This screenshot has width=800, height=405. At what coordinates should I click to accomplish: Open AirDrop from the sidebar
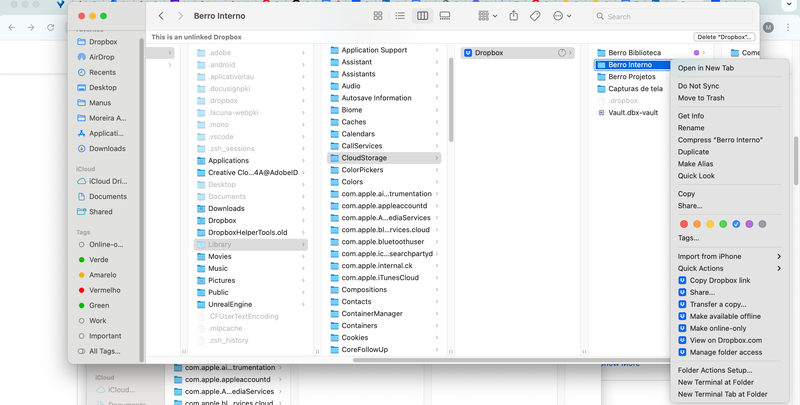[x=101, y=57]
